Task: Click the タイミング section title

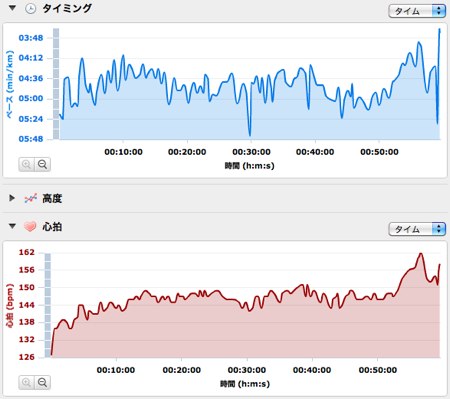Action: click(67, 8)
